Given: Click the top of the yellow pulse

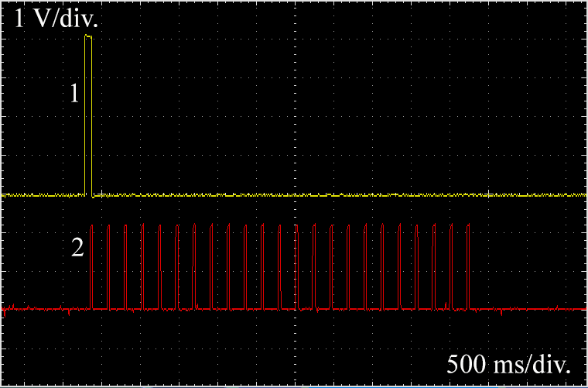Looking at the screenshot, I should pos(89,36).
